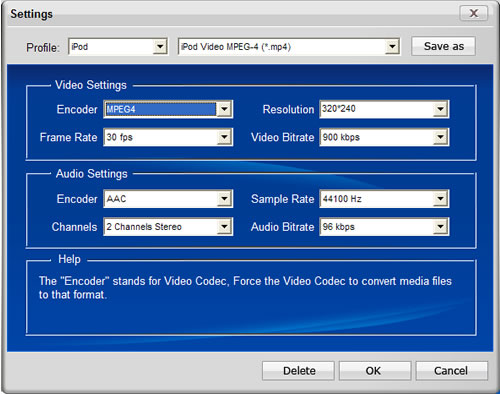Click the 320*240 resolution field
This screenshot has width=500, height=394.
click(376, 109)
